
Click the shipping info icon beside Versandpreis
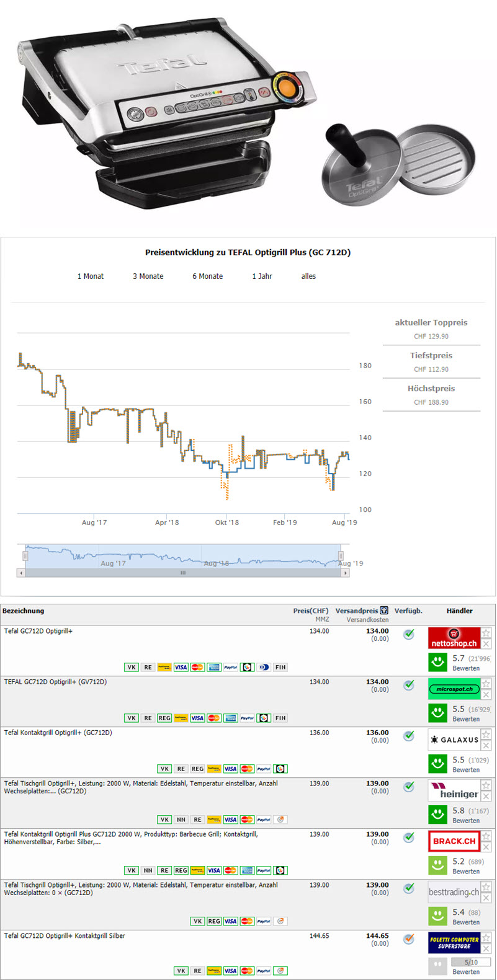tap(384, 611)
